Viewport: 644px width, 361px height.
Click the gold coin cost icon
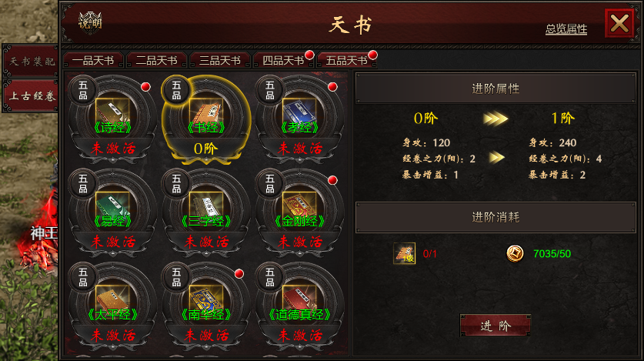click(515, 253)
